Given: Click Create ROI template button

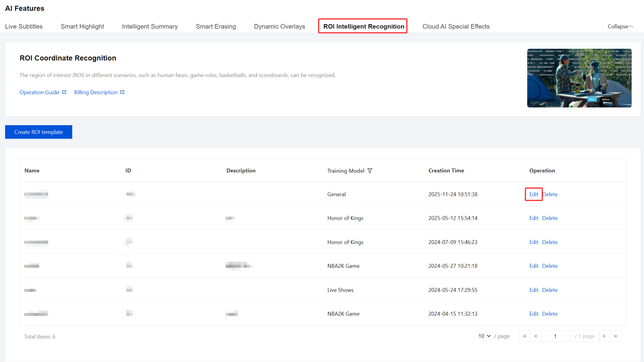Looking at the screenshot, I should coord(39,132).
